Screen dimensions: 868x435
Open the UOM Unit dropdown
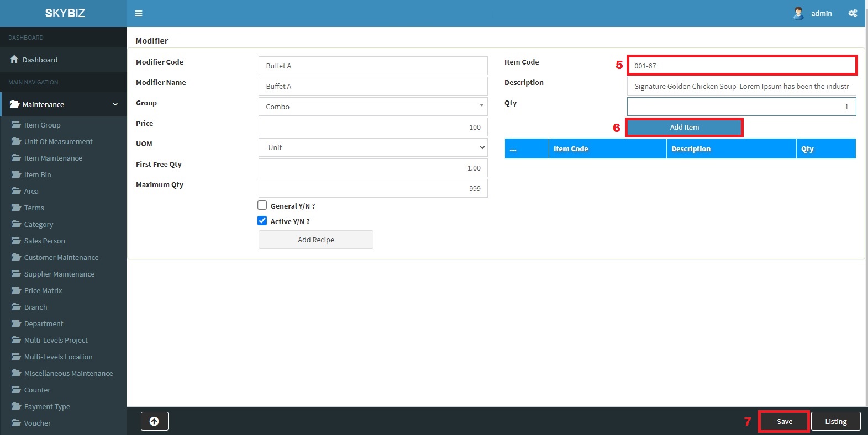pyautogui.click(x=373, y=147)
